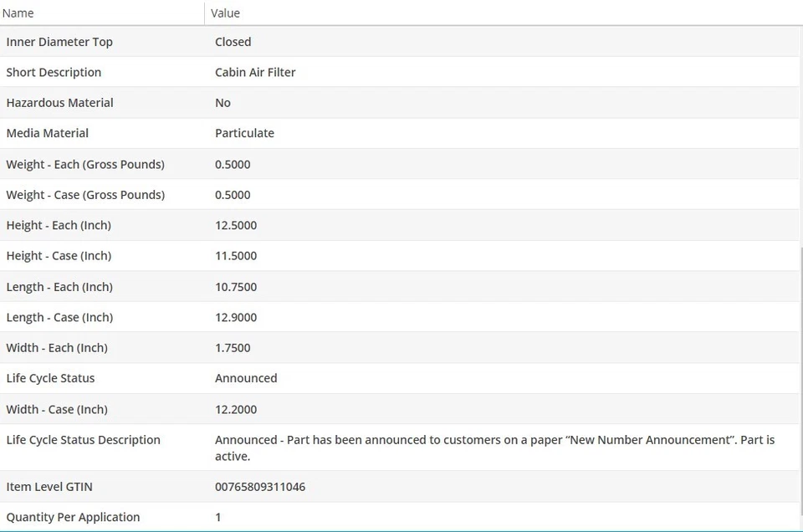The image size is (803, 532).
Task: Select Width - Each (Inch) label
Action: [57, 348]
